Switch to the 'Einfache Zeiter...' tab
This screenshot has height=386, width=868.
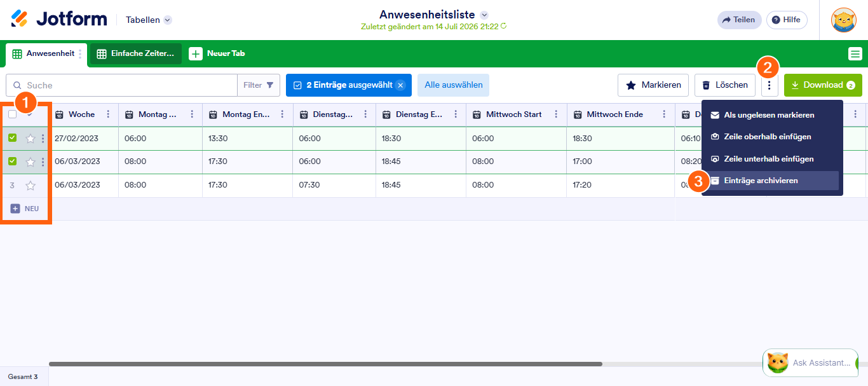point(136,53)
